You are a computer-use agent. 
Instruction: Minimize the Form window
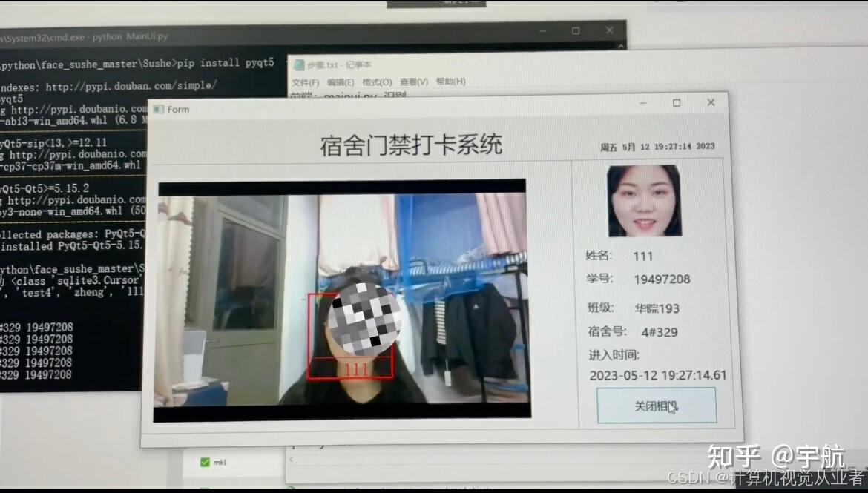click(642, 103)
